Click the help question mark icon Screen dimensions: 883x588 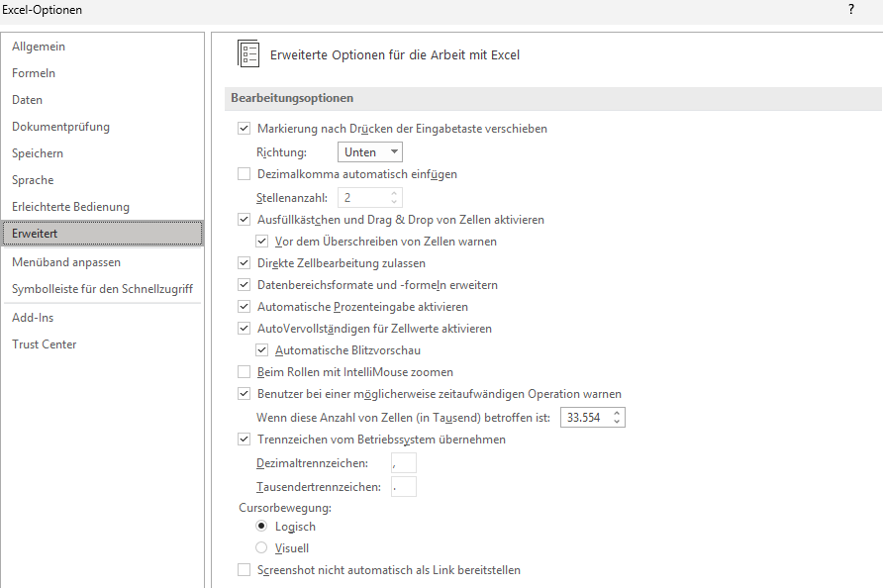tap(851, 10)
